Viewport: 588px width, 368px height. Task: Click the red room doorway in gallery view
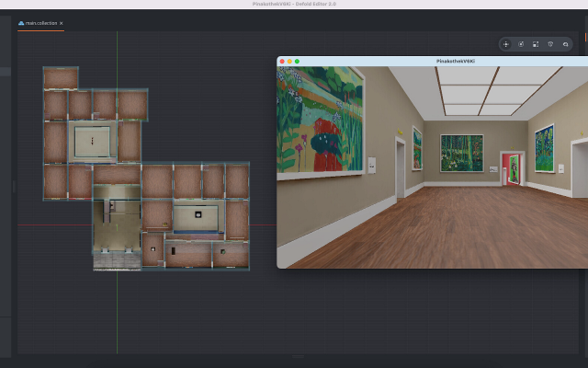(x=513, y=168)
